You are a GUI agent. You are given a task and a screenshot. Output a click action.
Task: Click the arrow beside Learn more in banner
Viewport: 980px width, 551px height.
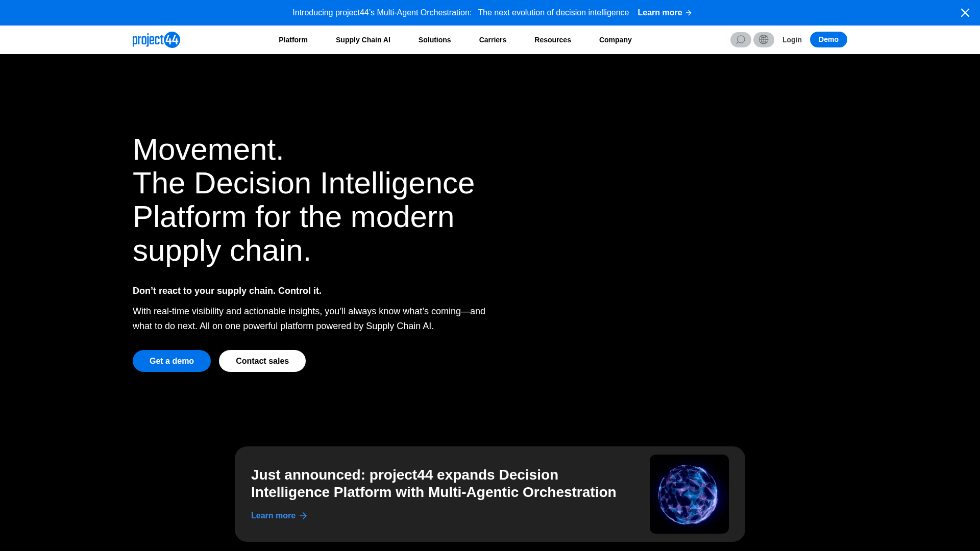point(689,12)
